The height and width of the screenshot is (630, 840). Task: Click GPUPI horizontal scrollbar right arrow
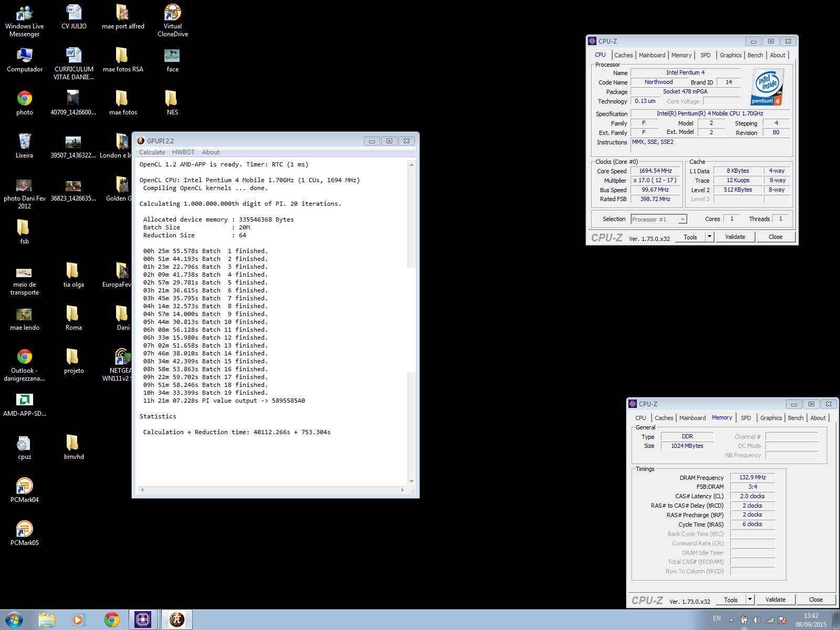(x=403, y=490)
